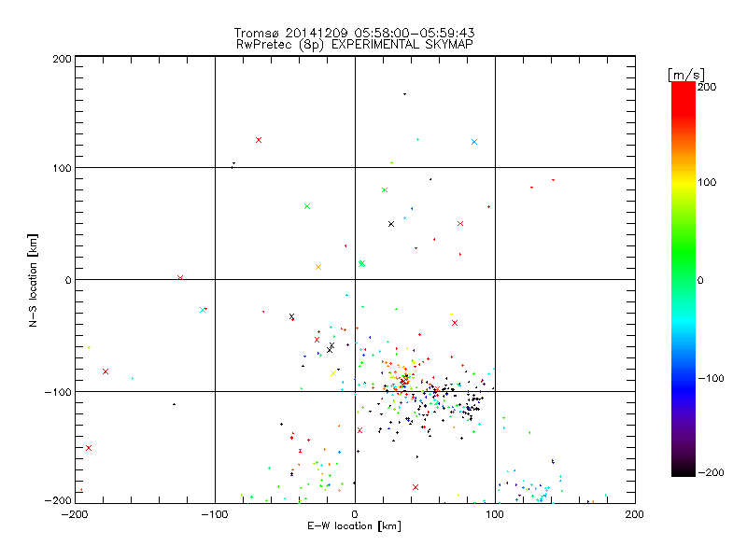Click the y-axis tick label '0'
The width and height of the screenshot is (747, 560).
(68, 280)
